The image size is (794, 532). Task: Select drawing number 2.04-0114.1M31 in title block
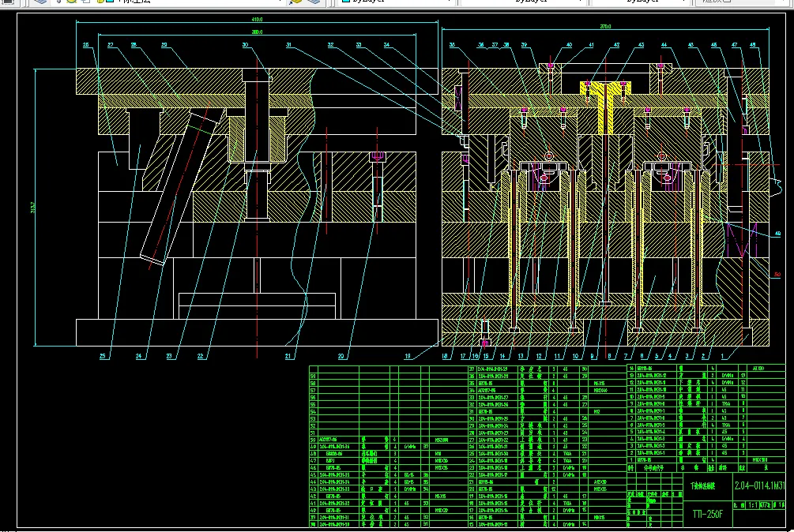click(759, 485)
